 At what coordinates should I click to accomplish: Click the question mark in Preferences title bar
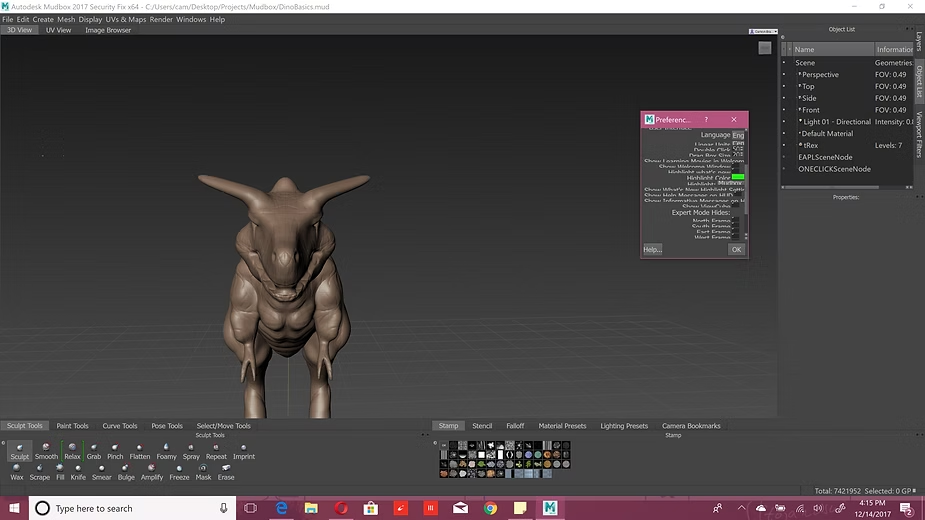point(706,120)
